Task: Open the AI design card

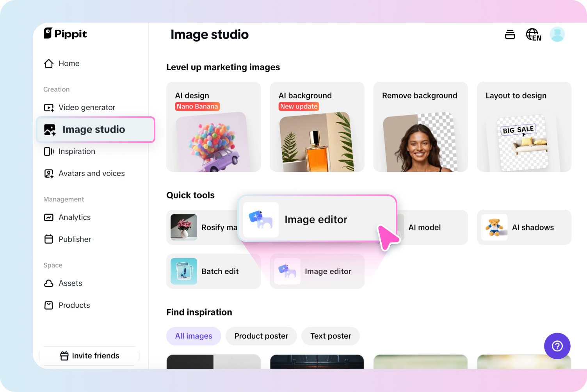Action: pos(213,127)
